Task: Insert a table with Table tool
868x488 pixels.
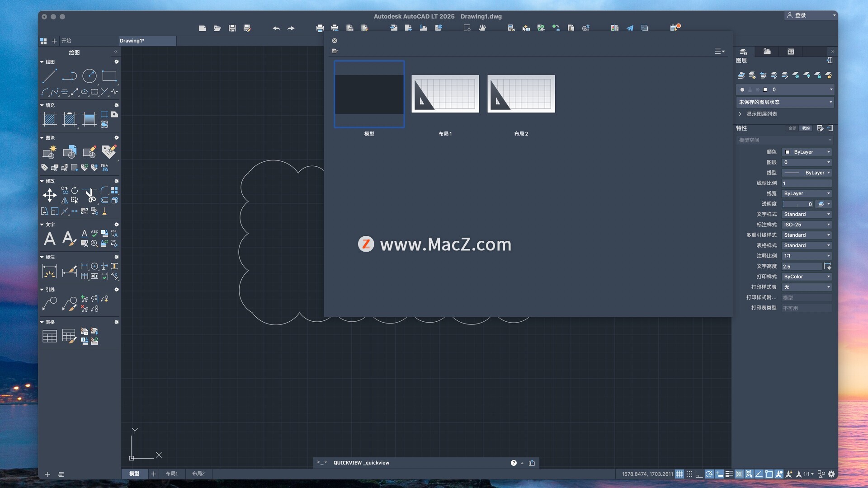Action: pos(49,336)
